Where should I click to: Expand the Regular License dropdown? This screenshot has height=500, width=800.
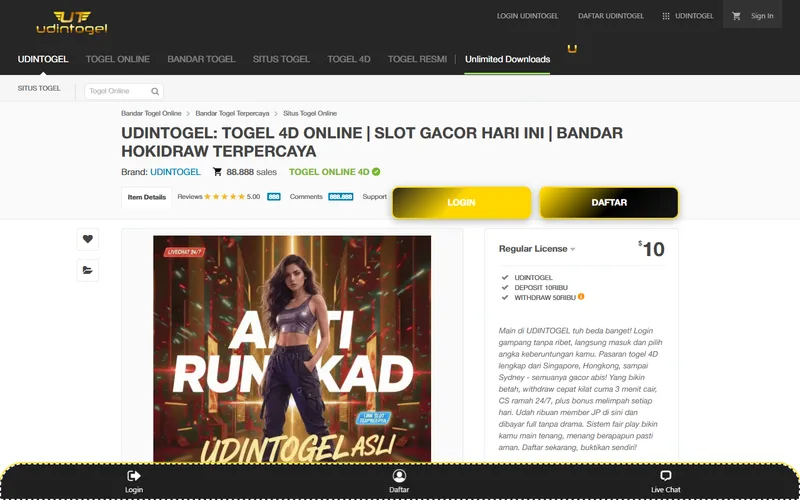(x=537, y=249)
